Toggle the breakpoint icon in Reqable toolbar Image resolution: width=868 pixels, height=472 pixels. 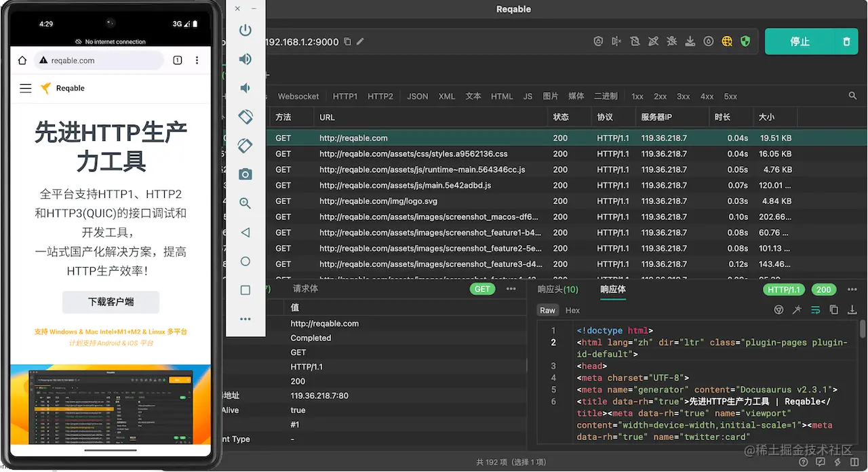616,41
